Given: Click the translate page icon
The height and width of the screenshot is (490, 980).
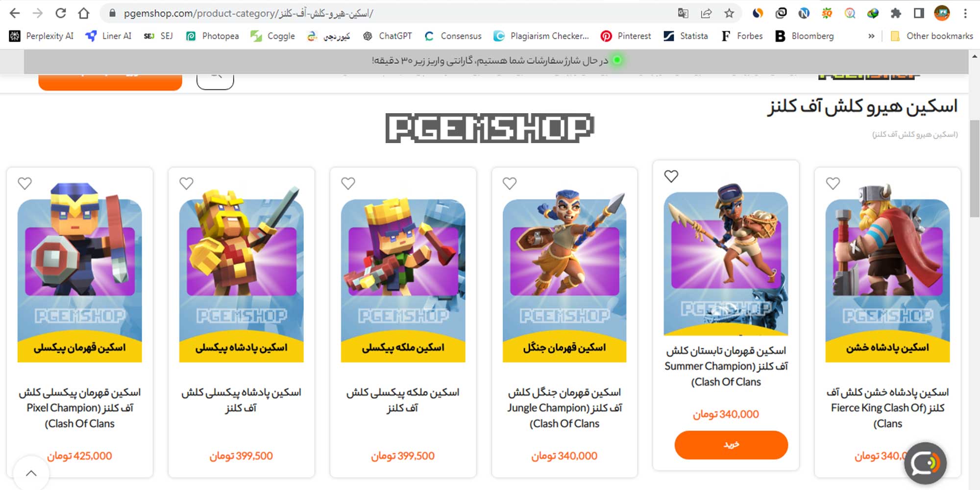Looking at the screenshot, I should 683,13.
